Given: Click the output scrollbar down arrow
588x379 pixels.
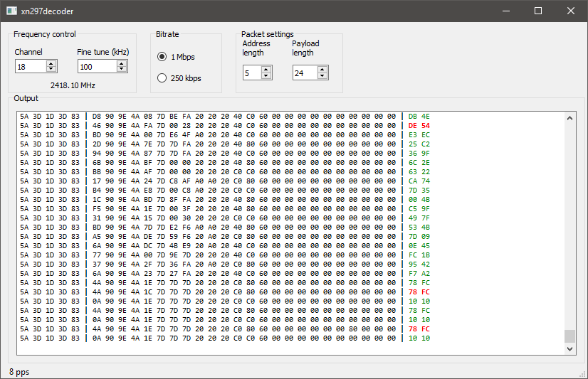Looking at the screenshot, I should pyautogui.click(x=569, y=348).
